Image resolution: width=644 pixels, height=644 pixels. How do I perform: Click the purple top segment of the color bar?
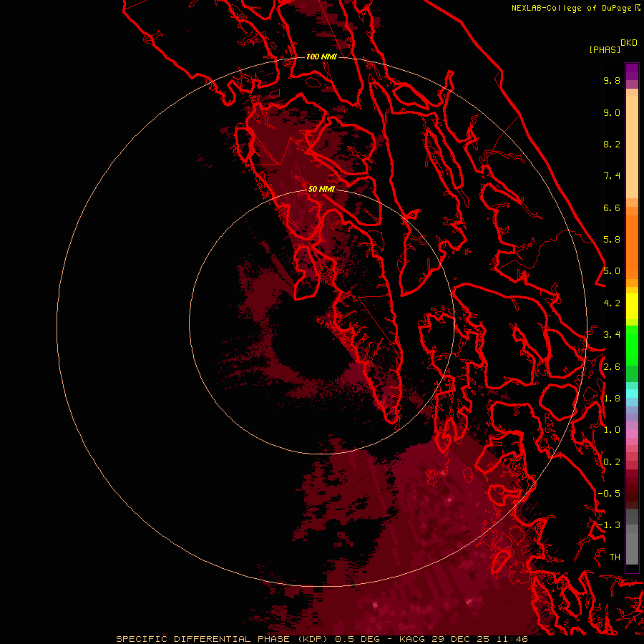tap(632, 72)
